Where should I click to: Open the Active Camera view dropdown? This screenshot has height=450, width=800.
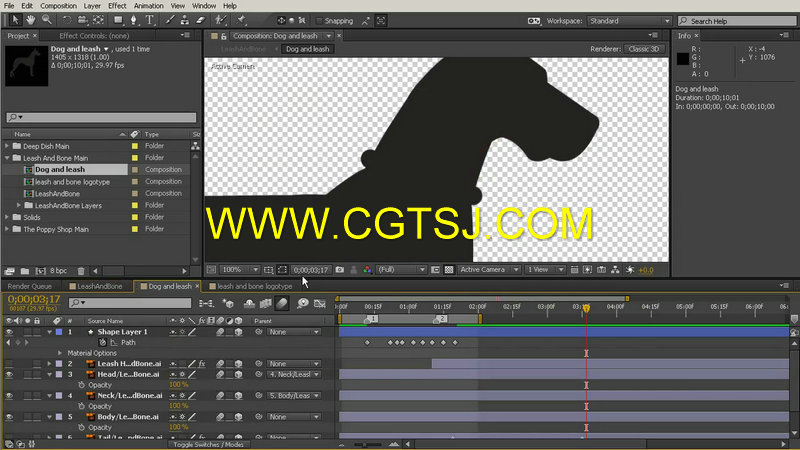[x=489, y=270]
